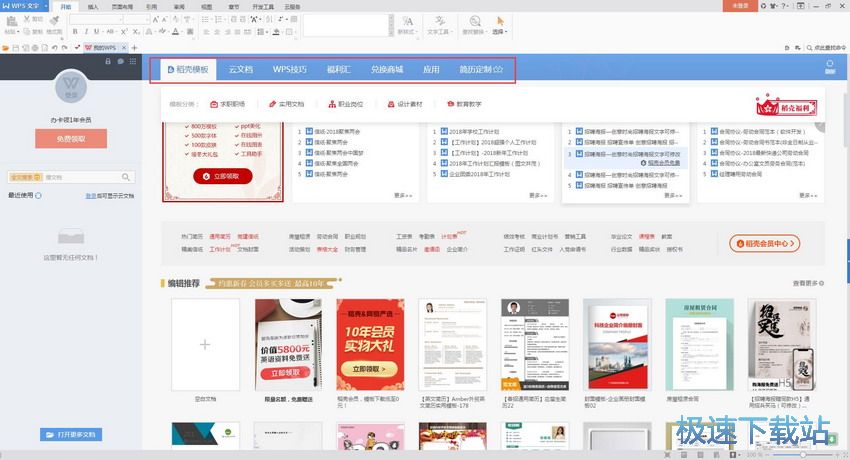Click the Open folder icon in quick toolbar

(6, 48)
